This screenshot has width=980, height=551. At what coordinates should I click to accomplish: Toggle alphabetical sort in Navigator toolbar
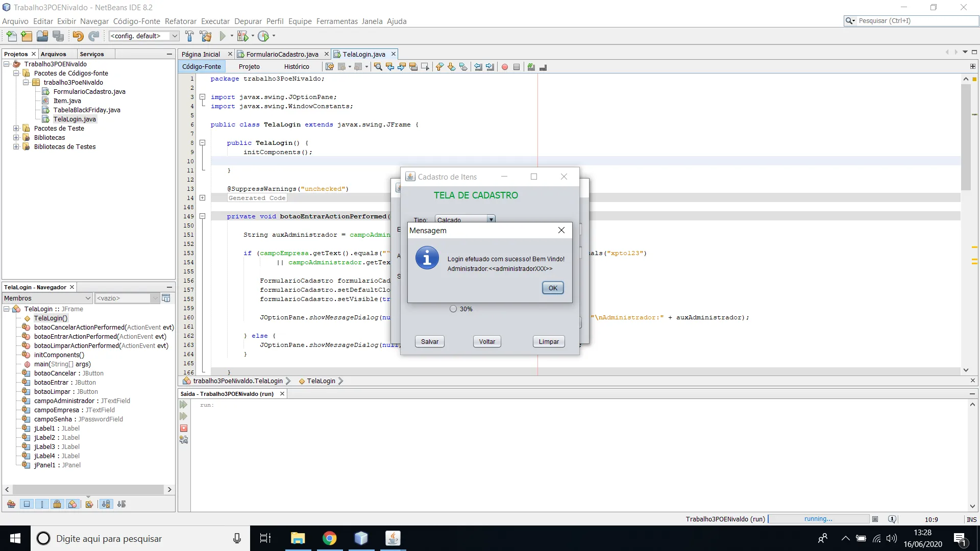coord(106,504)
